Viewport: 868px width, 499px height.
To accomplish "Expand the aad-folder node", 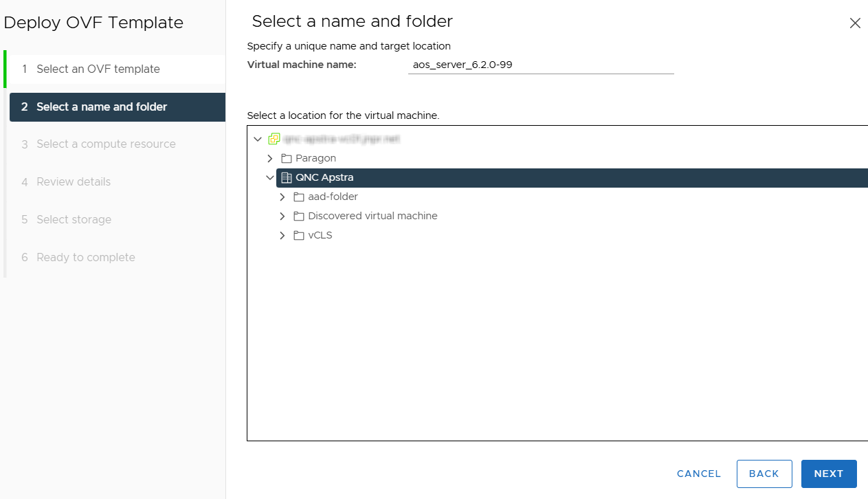I will point(282,197).
